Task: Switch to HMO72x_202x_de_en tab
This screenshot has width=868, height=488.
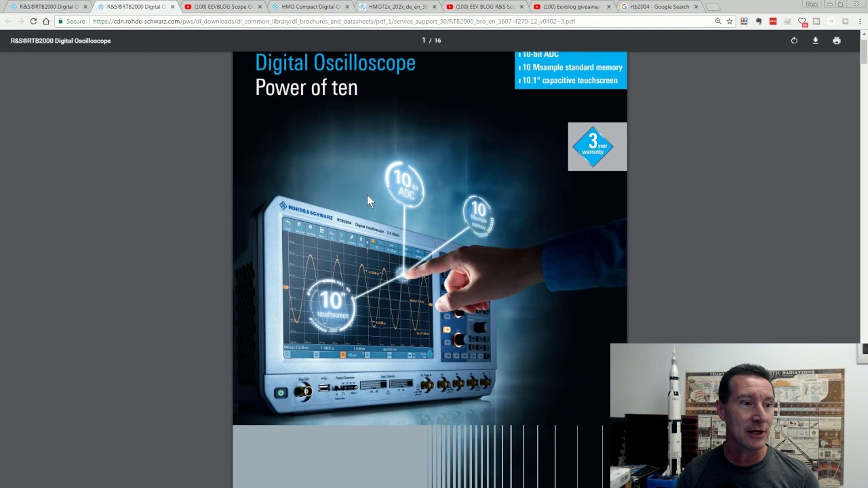Action: pyautogui.click(x=397, y=7)
